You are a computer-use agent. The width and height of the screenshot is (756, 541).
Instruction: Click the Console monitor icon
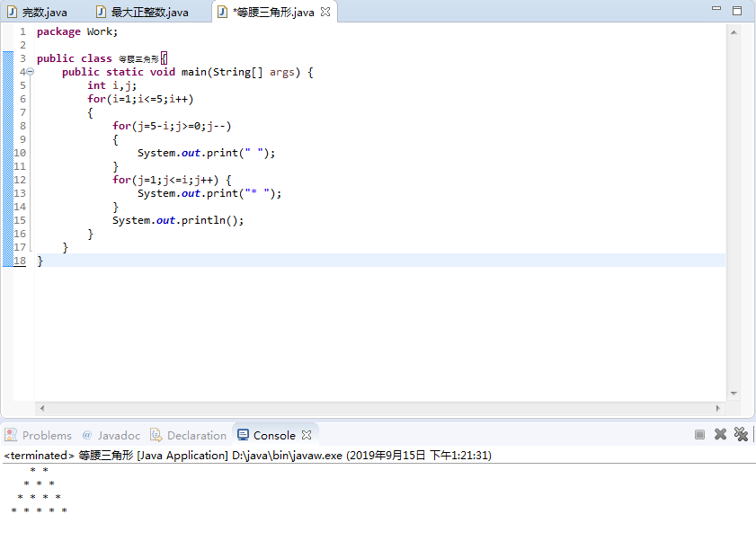pos(243,435)
